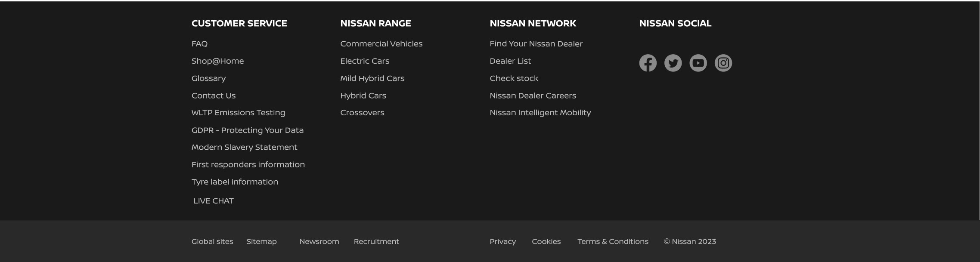Open WLTP Emissions Testing page
980x262 pixels.
238,113
